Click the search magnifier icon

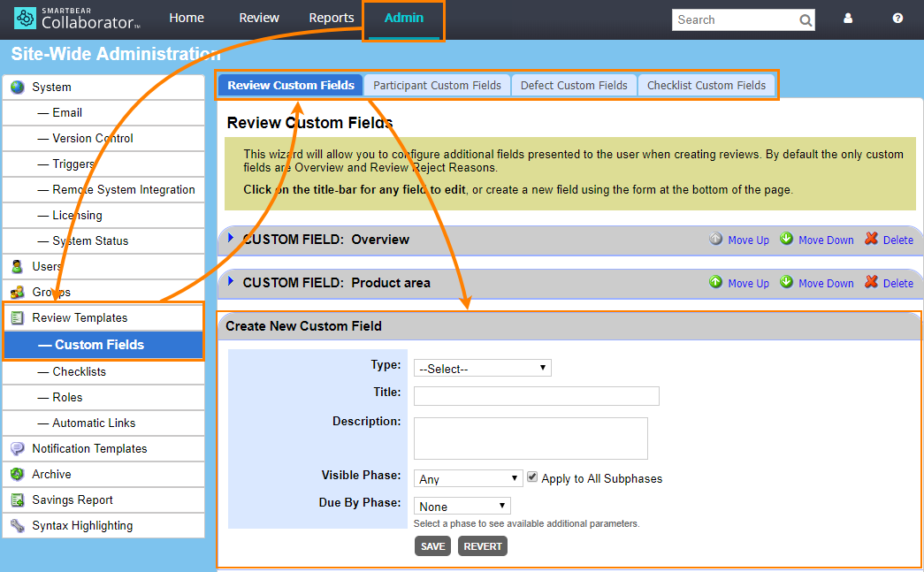tap(805, 19)
